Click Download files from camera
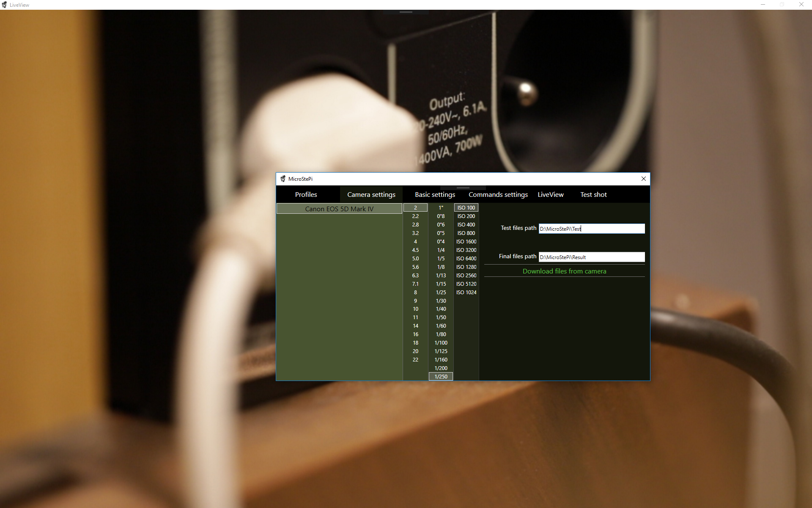Screen dimensions: 812x508 pyautogui.click(x=564, y=271)
